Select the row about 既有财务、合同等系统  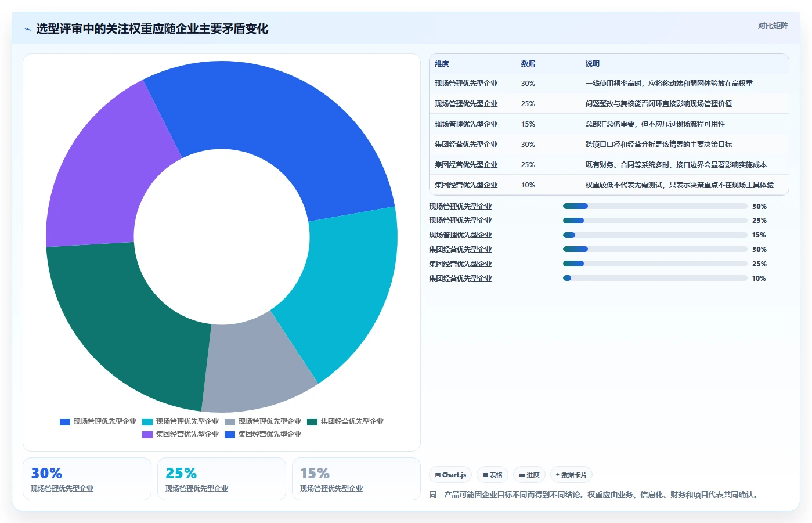point(609,165)
